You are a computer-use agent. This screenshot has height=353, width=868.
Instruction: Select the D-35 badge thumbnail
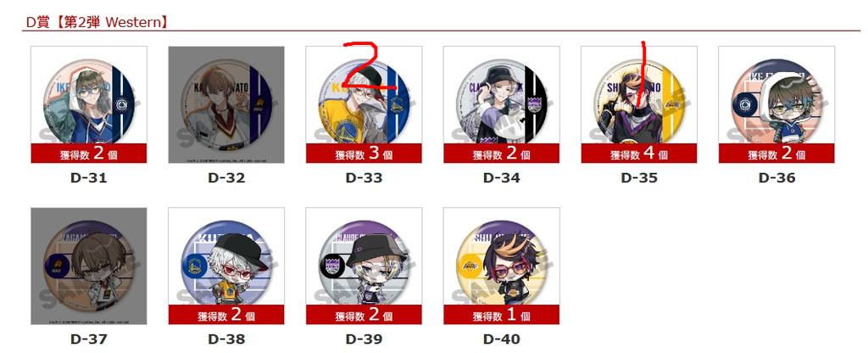[639, 104]
